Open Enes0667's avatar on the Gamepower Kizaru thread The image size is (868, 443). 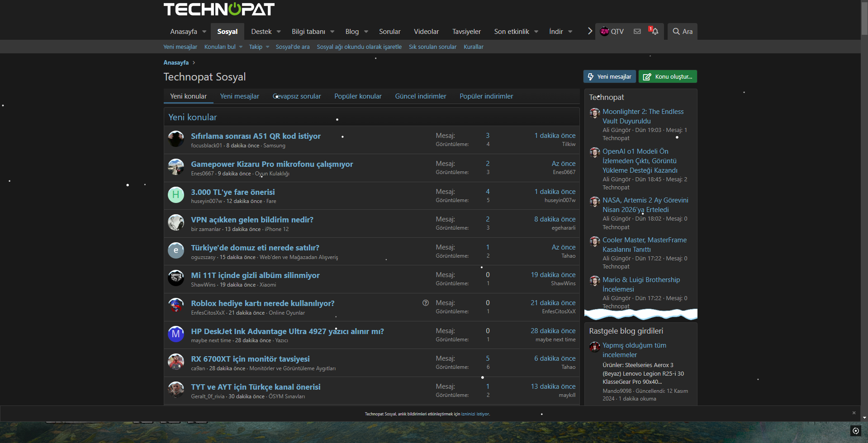click(x=176, y=167)
